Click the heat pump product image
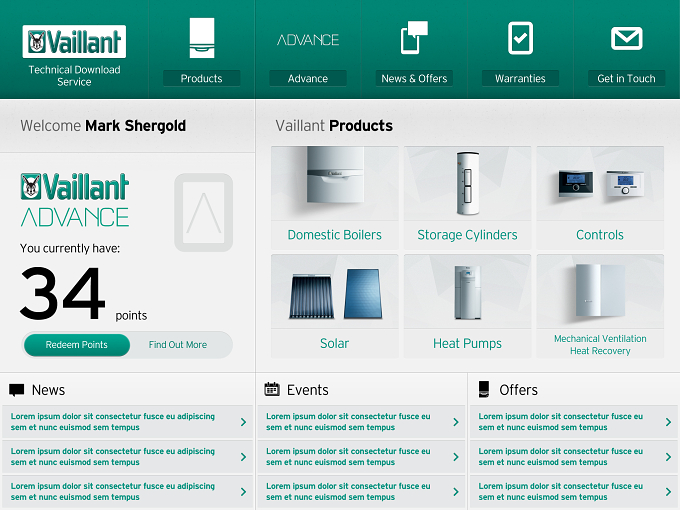680x510 pixels. (468, 291)
